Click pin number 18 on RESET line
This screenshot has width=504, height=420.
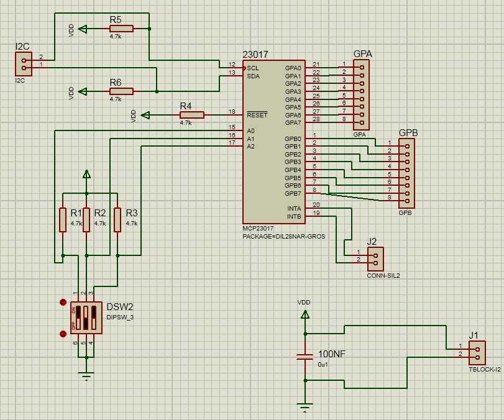coord(232,111)
